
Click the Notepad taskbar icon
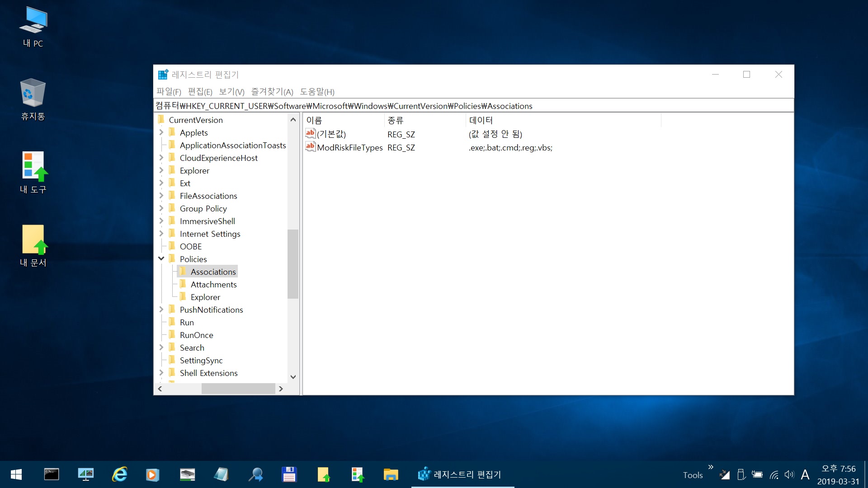point(221,474)
